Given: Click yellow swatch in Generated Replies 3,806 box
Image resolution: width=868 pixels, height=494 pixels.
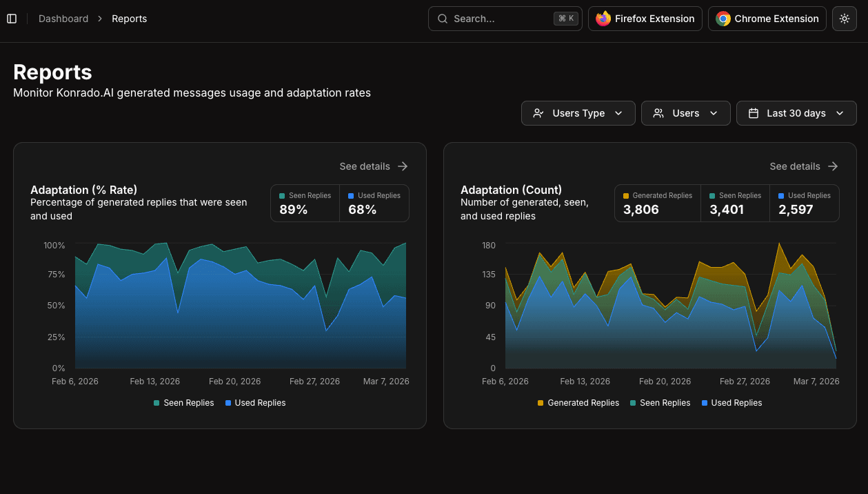Looking at the screenshot, I should [x=626, y=196].
